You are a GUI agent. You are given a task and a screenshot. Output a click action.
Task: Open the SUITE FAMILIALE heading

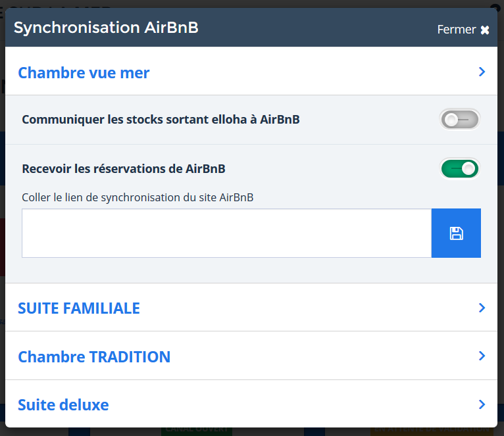point(79,308)
